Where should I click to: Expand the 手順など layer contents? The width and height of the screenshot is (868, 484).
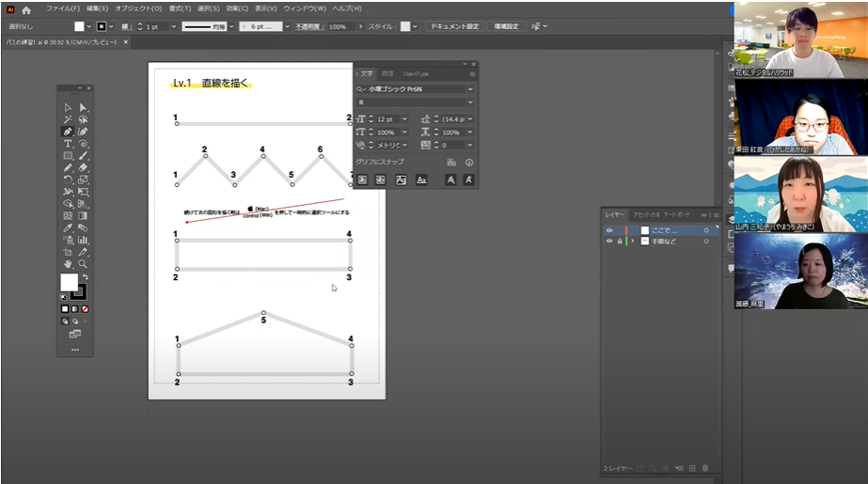click(x=632, y=242)
